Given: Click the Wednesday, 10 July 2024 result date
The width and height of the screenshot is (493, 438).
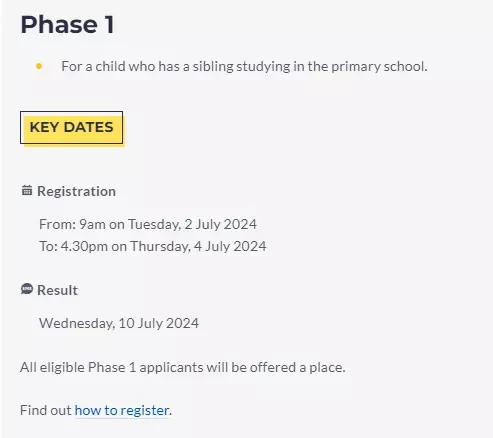Looking at the screenshot, I should pyautogui.click(x=119, y=323).
